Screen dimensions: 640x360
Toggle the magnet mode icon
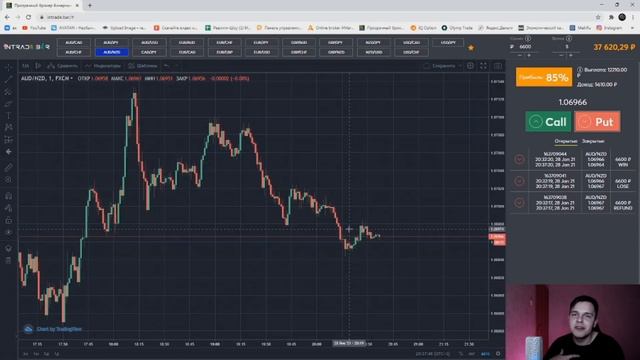pos(8,196)
